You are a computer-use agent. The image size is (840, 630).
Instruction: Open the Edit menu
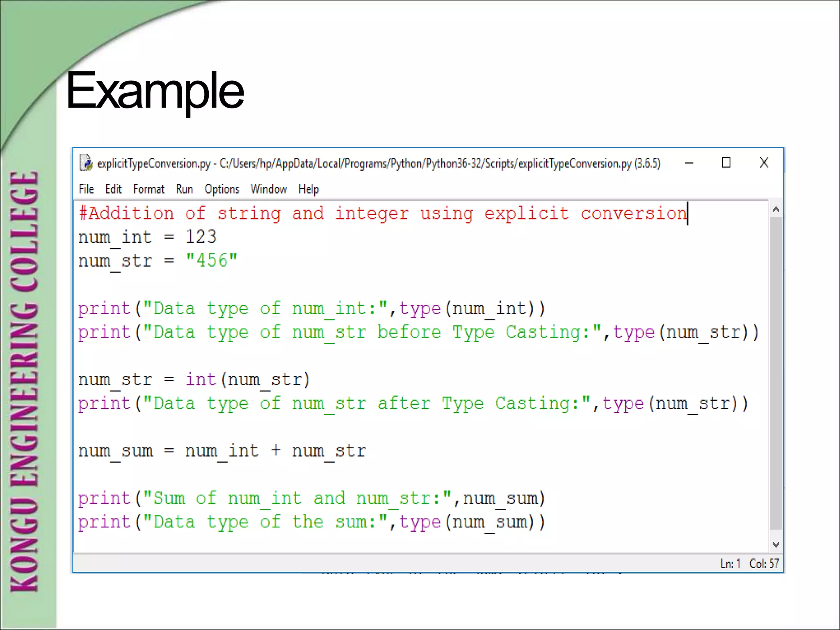(113, 189)
